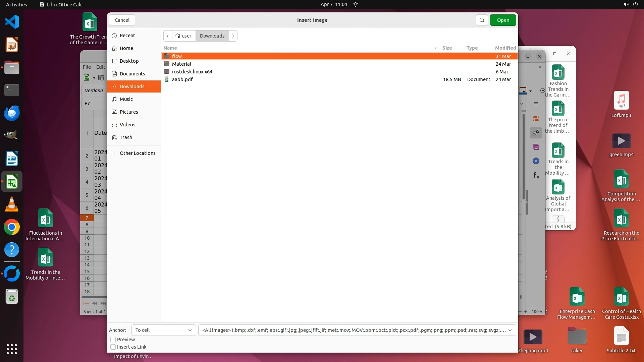
Task: Switch to Pictures in the places sidebar
Action: (x=128, y=112)
